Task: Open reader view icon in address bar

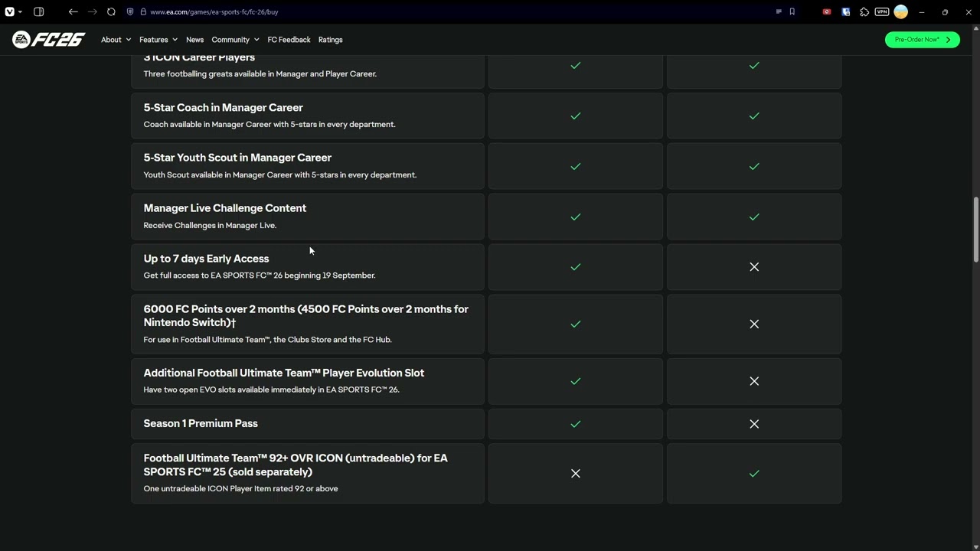Action: tap(779, 11)
